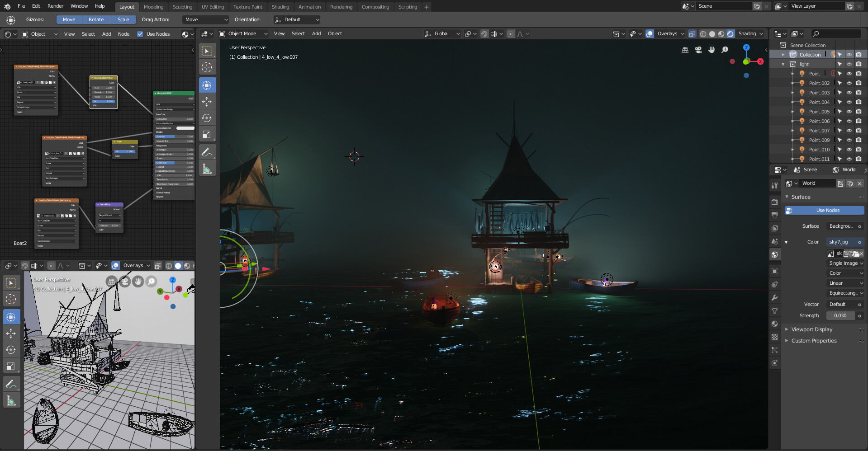The image size is (868, 451).
Task: Open the Single Image source dropdown
Action: tap(845, 263)
